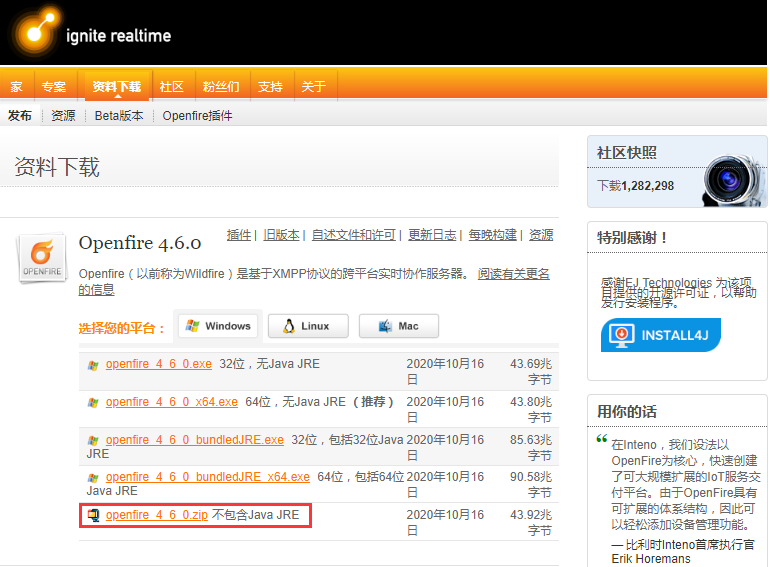770x567 pixels.
Task: Open the 关于 (About) menu item
Action: (313, 86)
